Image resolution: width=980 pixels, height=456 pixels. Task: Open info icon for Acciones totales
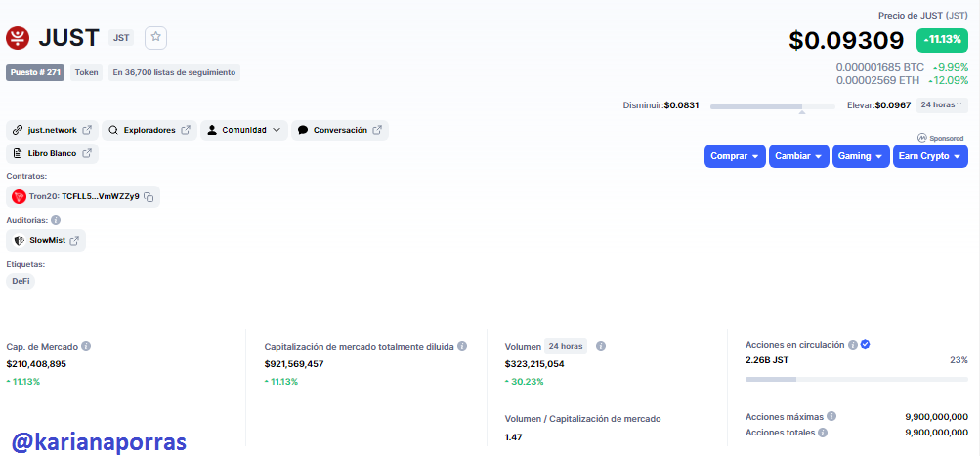(x=823, y=433)
